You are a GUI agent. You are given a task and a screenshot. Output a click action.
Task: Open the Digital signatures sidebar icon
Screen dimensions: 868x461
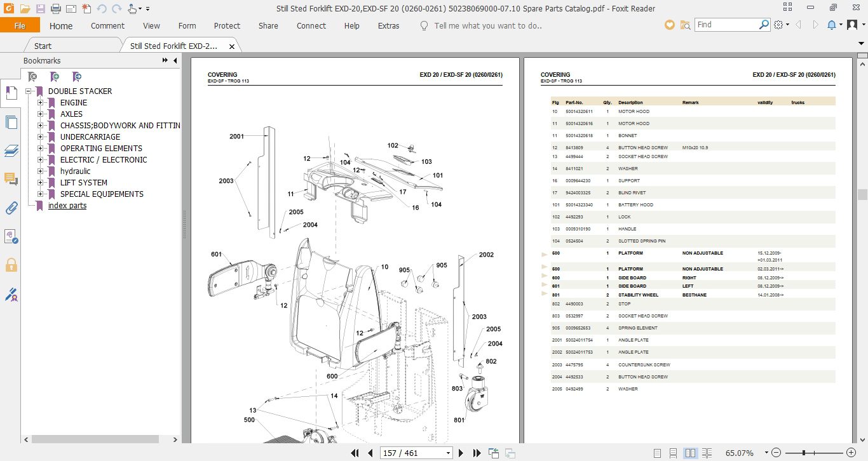point(11,236)
